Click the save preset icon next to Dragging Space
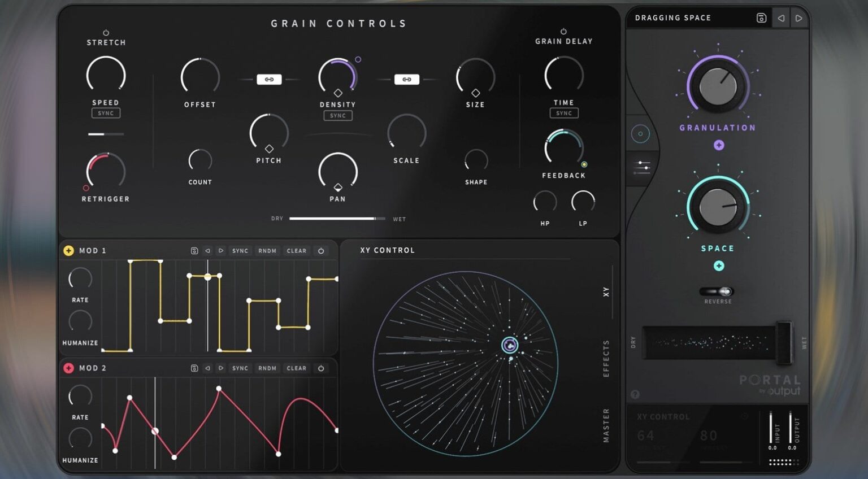This screenshot has height=479, width=868. click(761, 18)
